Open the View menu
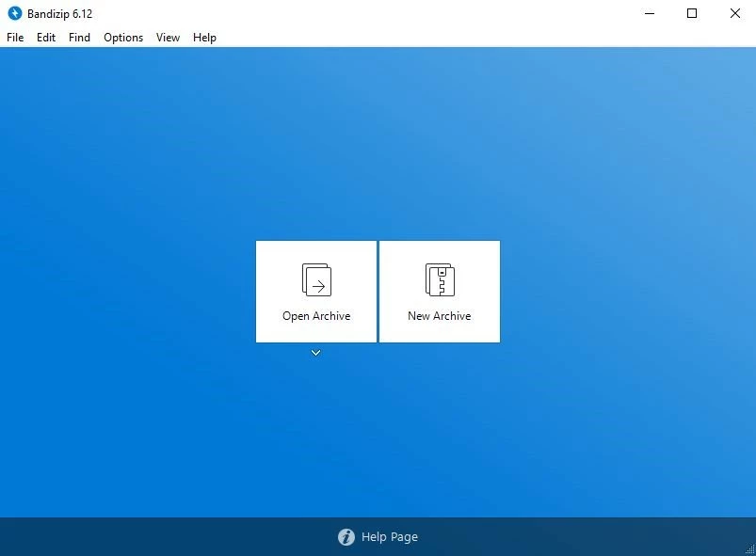Screen dimensions: 756x556 pos(168,38)
